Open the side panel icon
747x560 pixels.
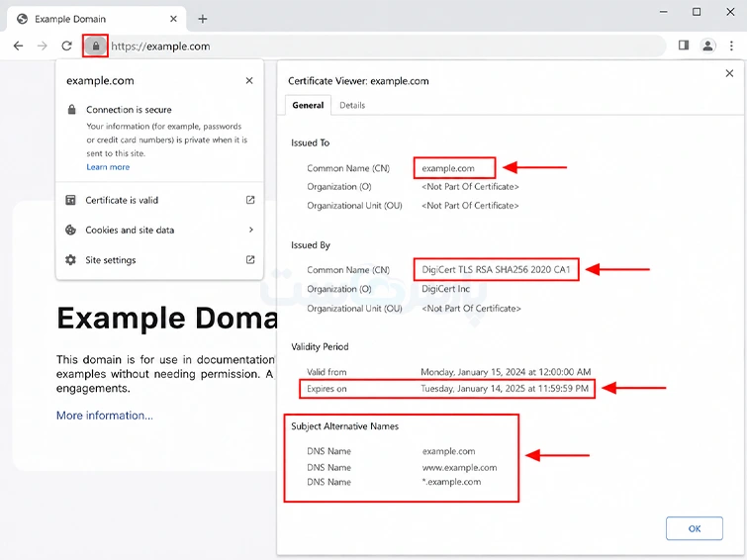(684, 46)
